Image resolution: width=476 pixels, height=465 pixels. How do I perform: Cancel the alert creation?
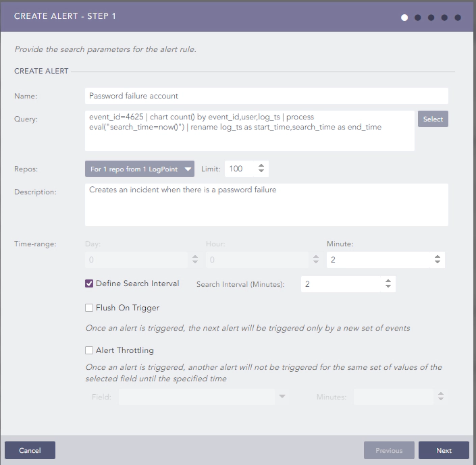pyautogui.click(x=30, y=450)
